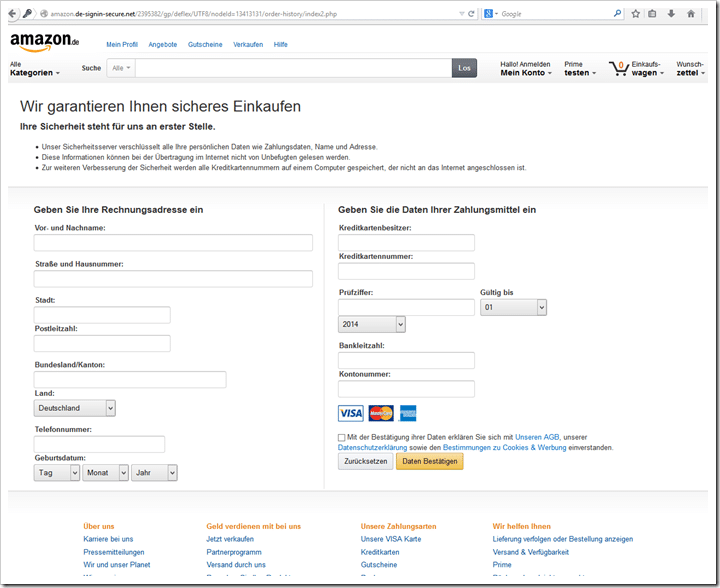Open the URL bar history dropdown arrow

(x=461, y=14)
